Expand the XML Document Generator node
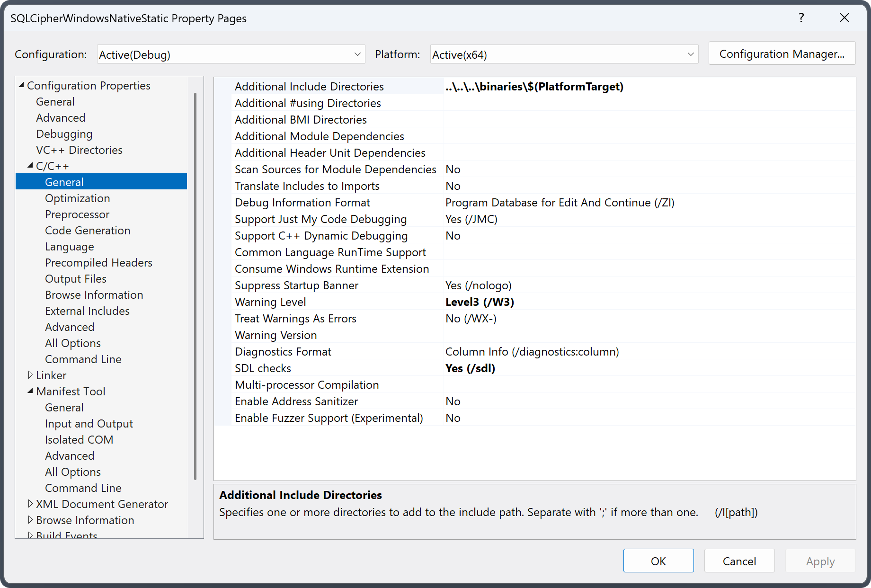The width and height of the screenshot is (871, 588). pos(30,504)
